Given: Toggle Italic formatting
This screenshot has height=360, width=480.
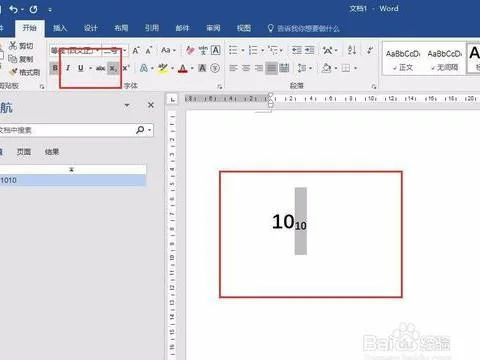Looking at the screenshot, I should (x=68, y=68).
